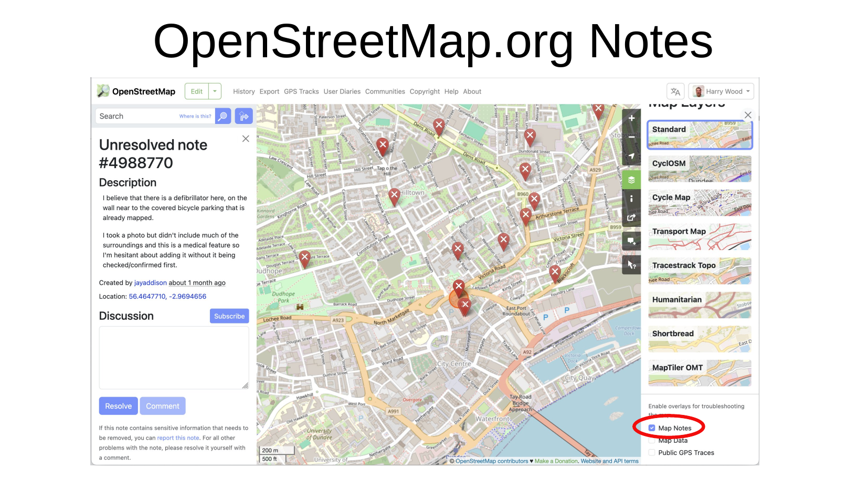Select the query features cursor icon
This screenshot has height=489, width=868.
tap(631, 265)
